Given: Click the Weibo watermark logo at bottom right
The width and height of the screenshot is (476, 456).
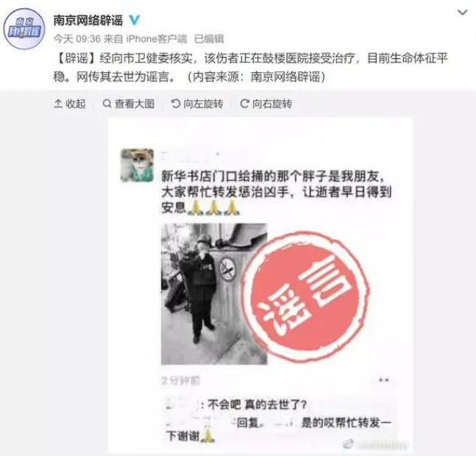Looking at the screenshot, I should pos(349,443).
